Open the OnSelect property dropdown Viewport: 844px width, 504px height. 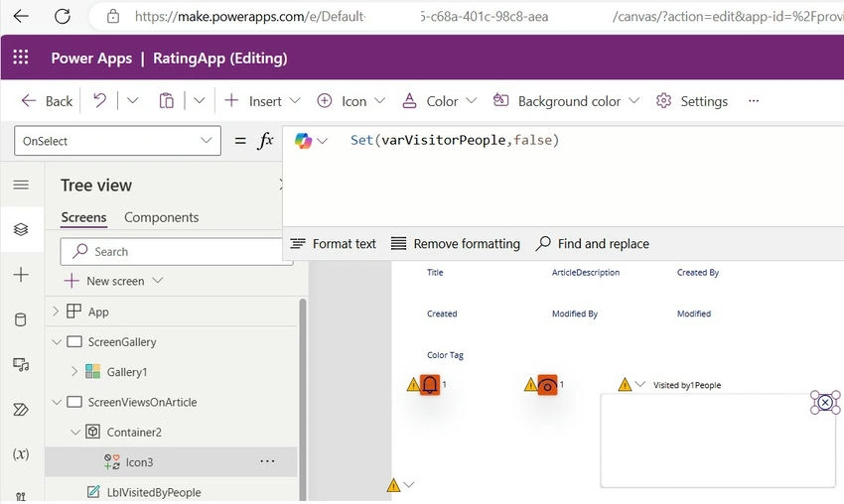pyautogui.click(x=117, y=141)
